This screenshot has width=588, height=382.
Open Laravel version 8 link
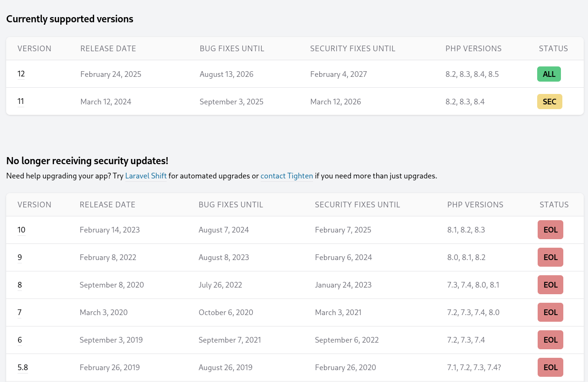[19, 285]
